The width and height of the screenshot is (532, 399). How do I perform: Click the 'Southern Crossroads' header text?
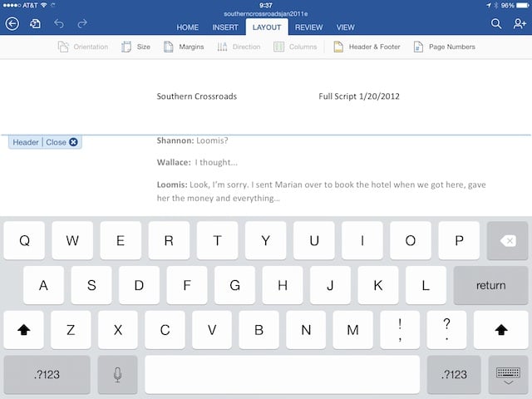click(197, 96)
